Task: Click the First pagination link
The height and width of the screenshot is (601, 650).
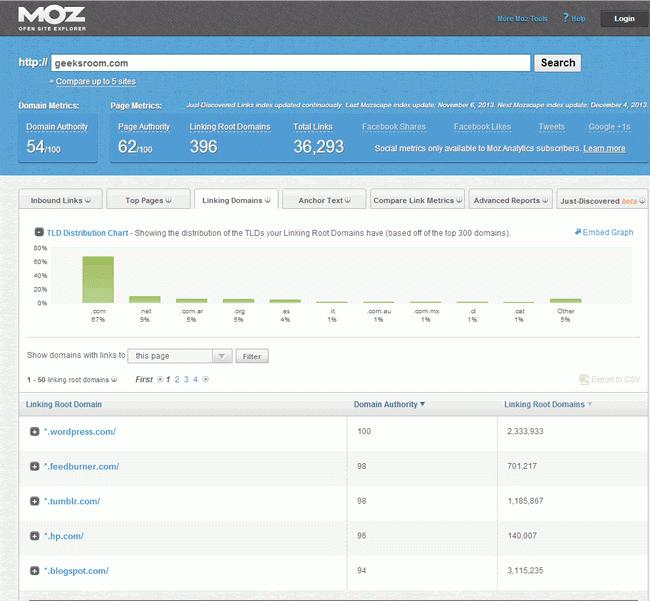Action: coord(144,379)
